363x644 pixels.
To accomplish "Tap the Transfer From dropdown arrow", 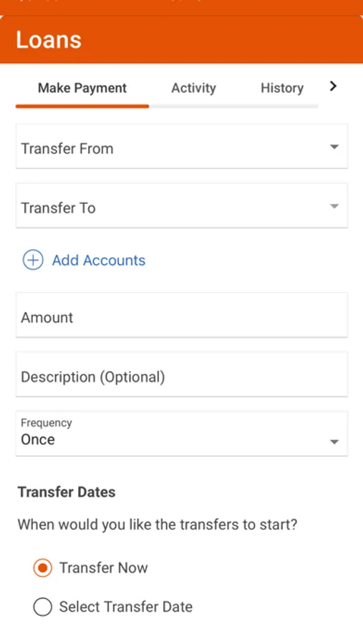I will pyautogui.click(x=334, y=147).
